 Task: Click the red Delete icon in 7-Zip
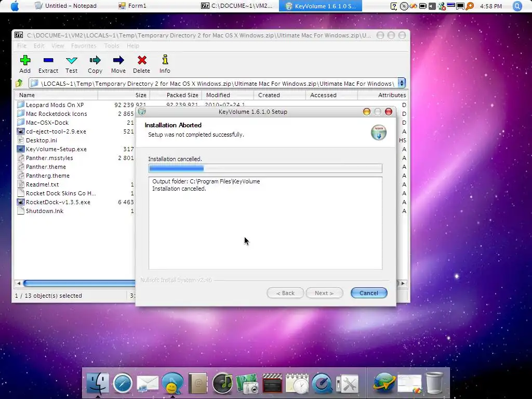click(142, 60)
